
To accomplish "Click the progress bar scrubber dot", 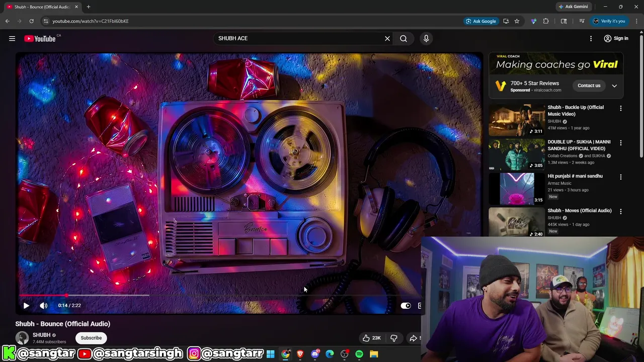I will (66, 296).
